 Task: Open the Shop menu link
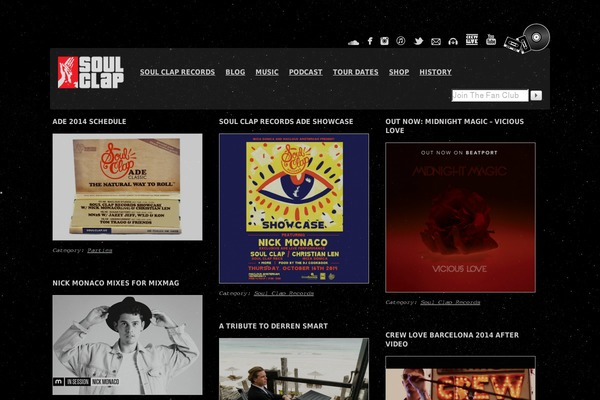[x=399, y=72]
